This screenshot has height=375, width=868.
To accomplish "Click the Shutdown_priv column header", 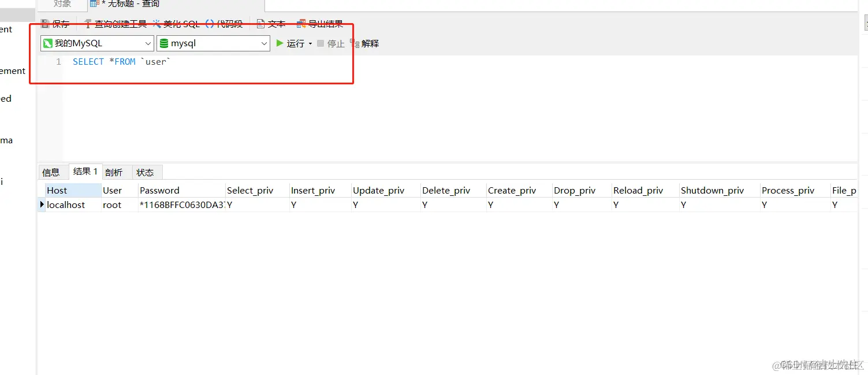I will click(x=720, y=190).
